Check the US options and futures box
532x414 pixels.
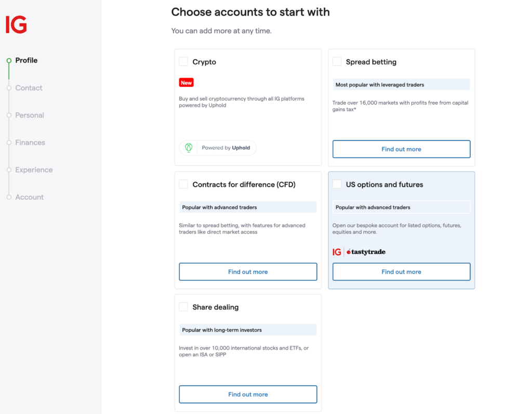337,184
